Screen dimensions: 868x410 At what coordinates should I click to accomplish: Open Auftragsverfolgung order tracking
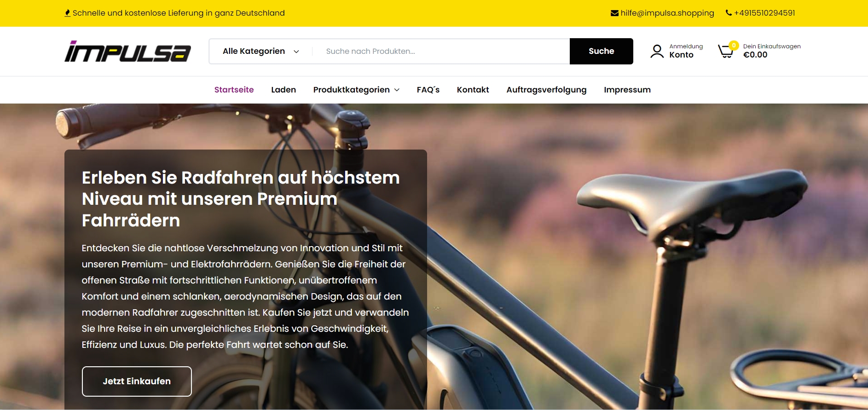(x=546, y=90)
